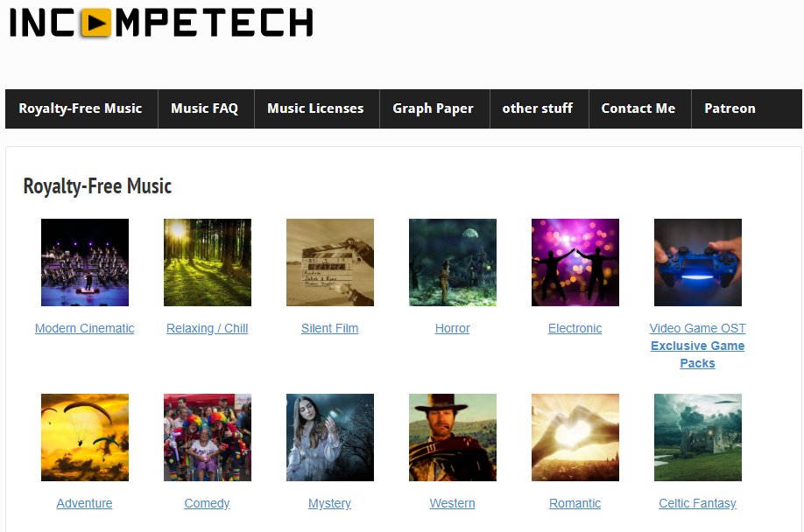Open the Adventure paraglider image

[x=85, y=437]
